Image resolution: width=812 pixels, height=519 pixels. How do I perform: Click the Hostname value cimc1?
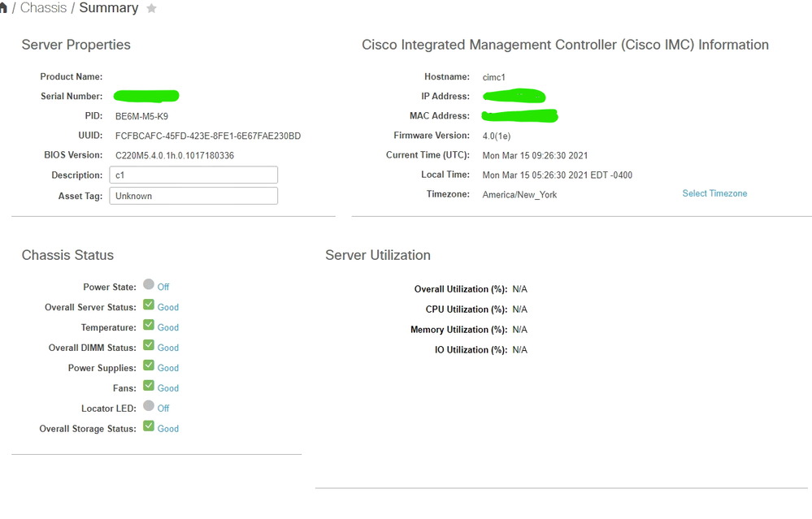tap(493, 77)
